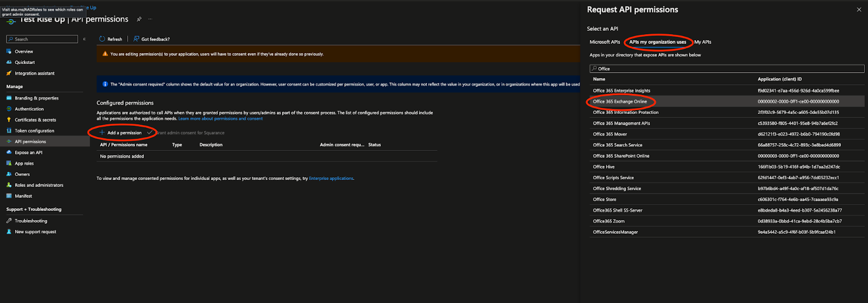The width and height of the screenshot is (868, 303).
Task: Open Expose an API page
Action: [28, 152]
